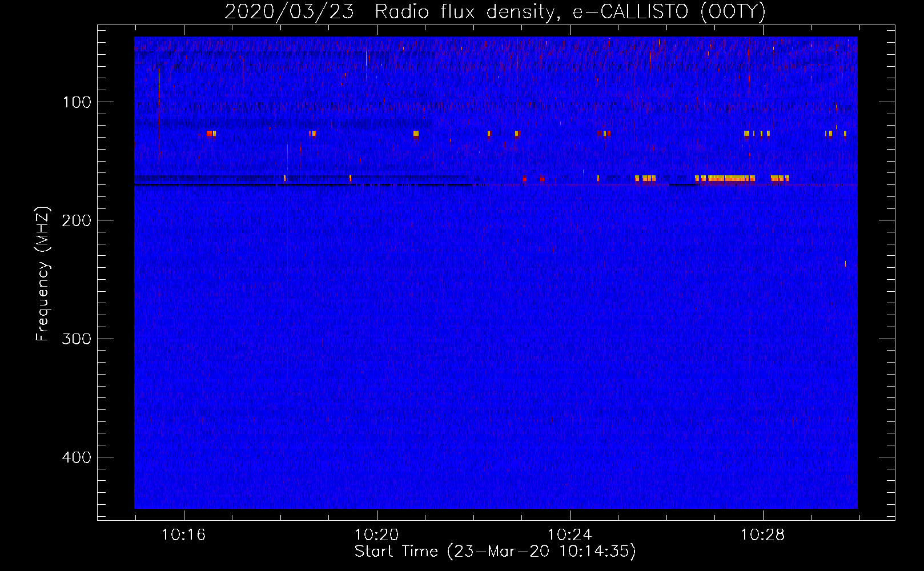Click the plot title 'Radio flux density, e-CALLISTO (OOTY)'
Image resolution: width=924 pixels, height=571 pixels.
click(x=570, y=11)
